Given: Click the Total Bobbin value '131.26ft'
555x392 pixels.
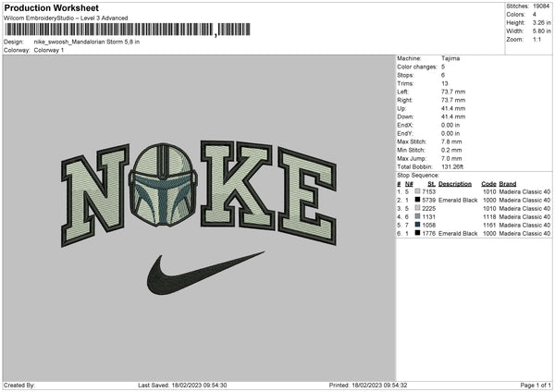Looking at the screenshot, I should pos(452,166).
